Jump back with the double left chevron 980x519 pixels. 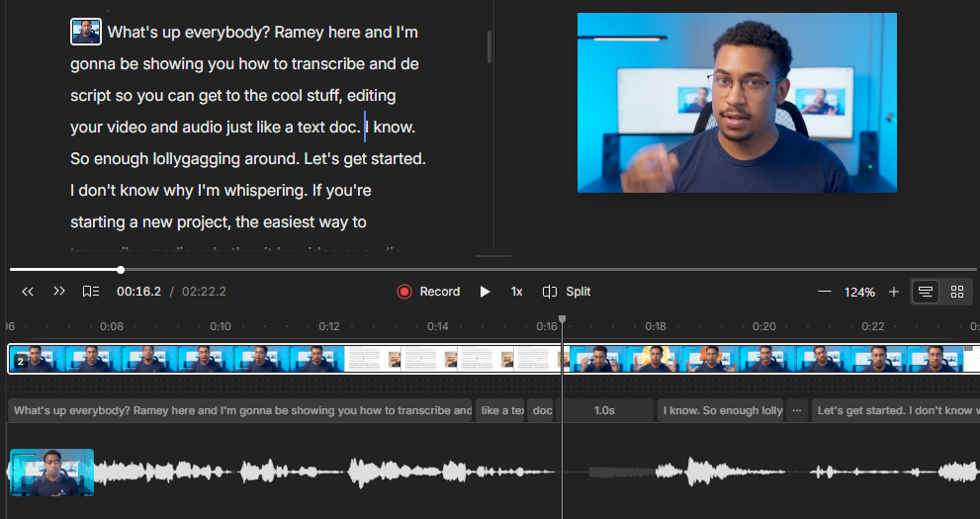click(28, 292)
